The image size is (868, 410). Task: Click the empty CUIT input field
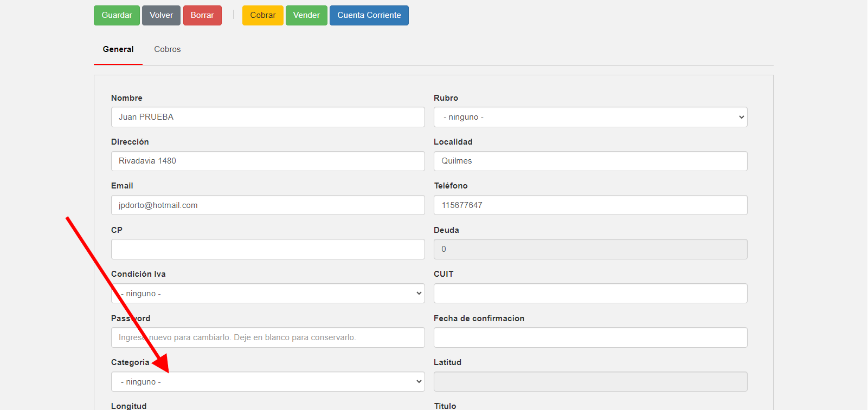pyautogui.click(x=590, y=294)
